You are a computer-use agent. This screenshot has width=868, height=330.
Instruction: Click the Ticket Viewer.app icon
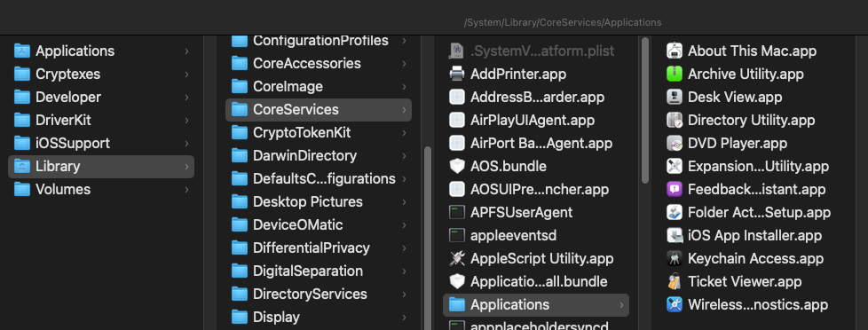[x=675, y=281]
